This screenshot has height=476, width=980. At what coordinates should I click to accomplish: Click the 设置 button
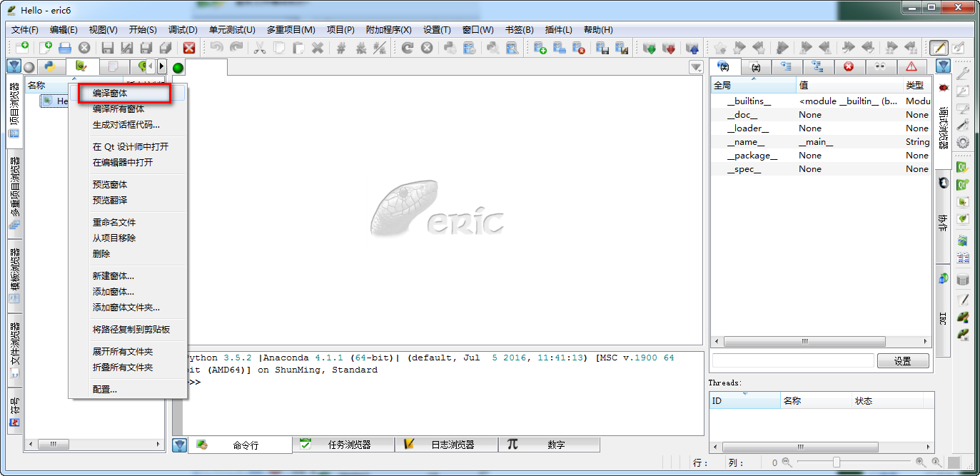903,361
